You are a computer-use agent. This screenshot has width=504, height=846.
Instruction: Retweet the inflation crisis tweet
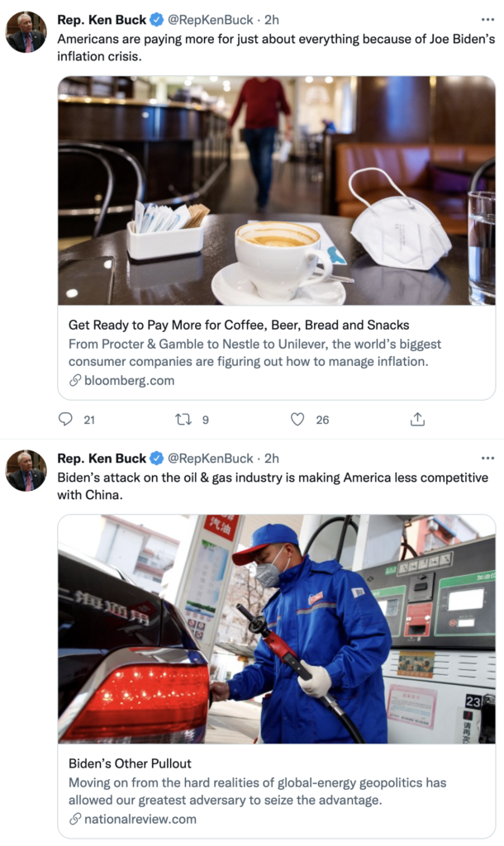point(183,420)
